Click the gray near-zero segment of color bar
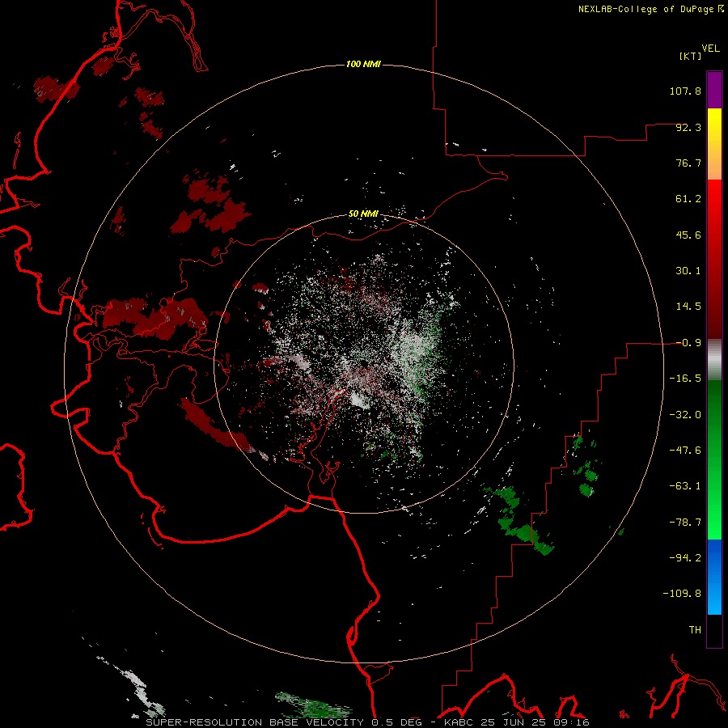 (714, 360)
